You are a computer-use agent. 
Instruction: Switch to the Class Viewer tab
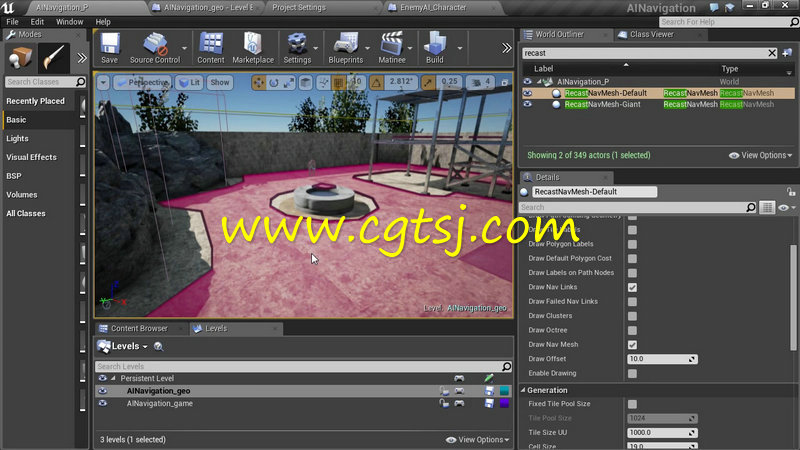(x=652, y=34)
